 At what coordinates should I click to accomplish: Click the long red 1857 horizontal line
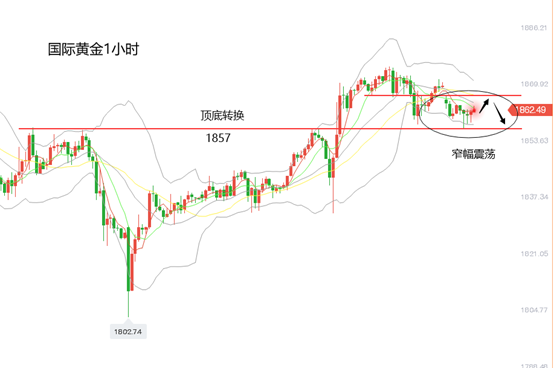(270, 129)
